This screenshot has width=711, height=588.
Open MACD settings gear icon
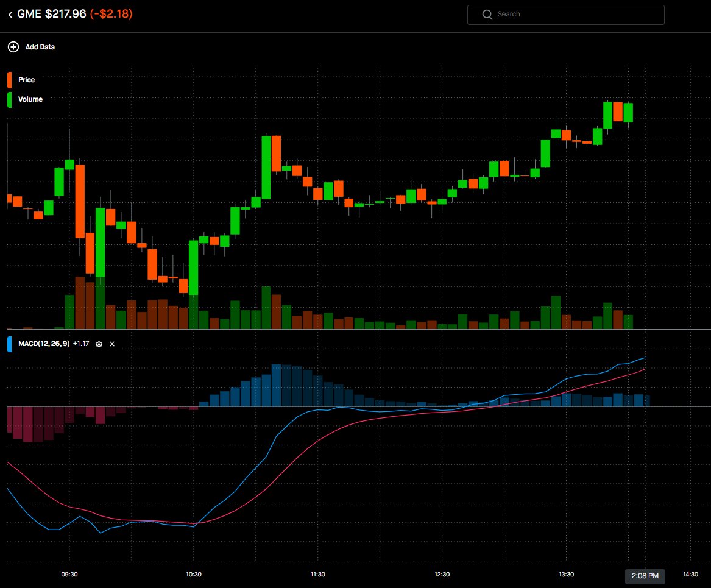[x=99, y=344]
